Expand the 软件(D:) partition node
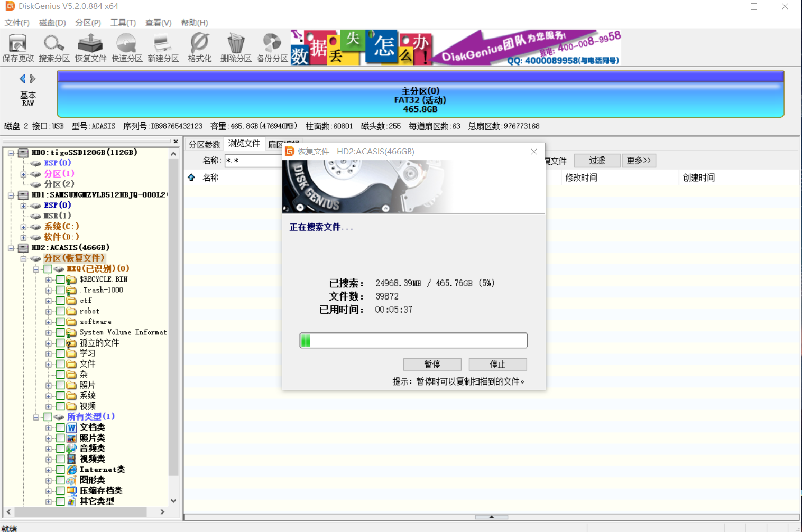Viewport: 802px width, 532px height. coord(23,237)
